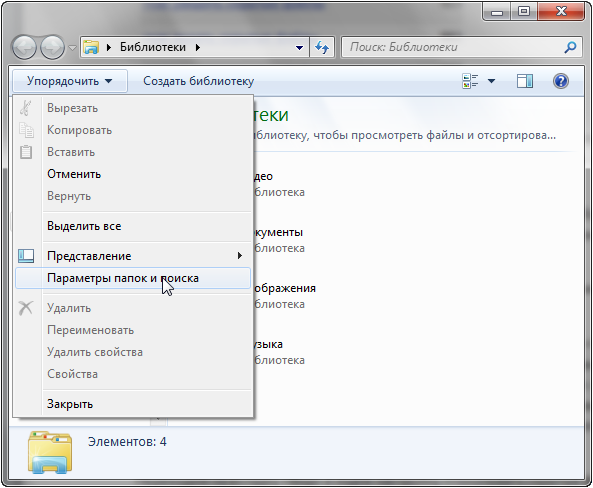The width and height of the screenshot is (593, 488).
Task: Click the Упорядочить toolbar button
Action: [70, 81]
